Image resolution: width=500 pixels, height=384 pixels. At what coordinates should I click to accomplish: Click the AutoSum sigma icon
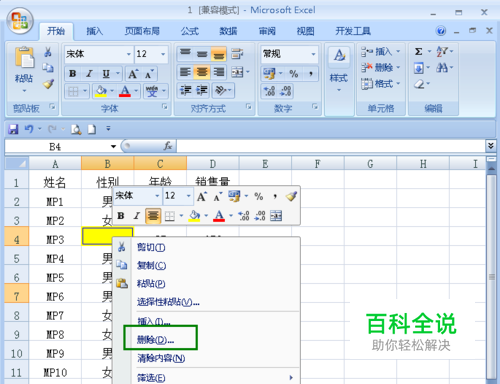418,52
